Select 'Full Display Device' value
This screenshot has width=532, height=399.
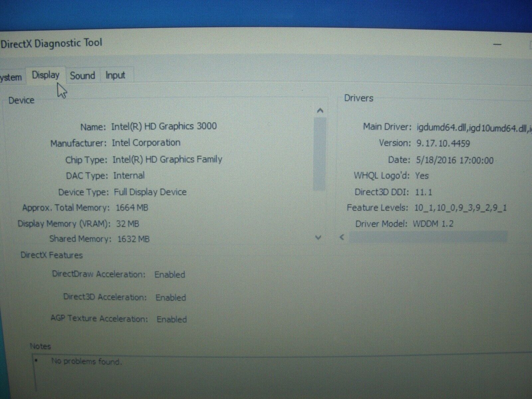click(150, 192)
